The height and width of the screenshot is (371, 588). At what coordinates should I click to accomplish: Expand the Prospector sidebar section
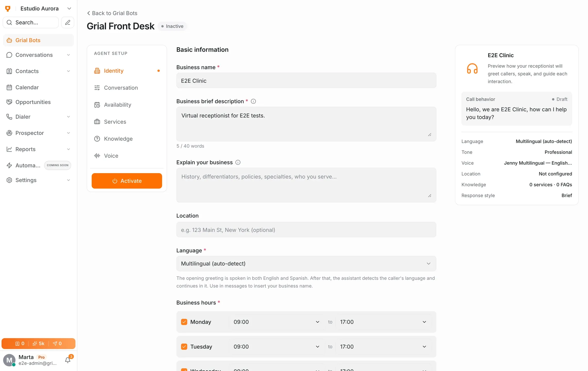[68, 133]
